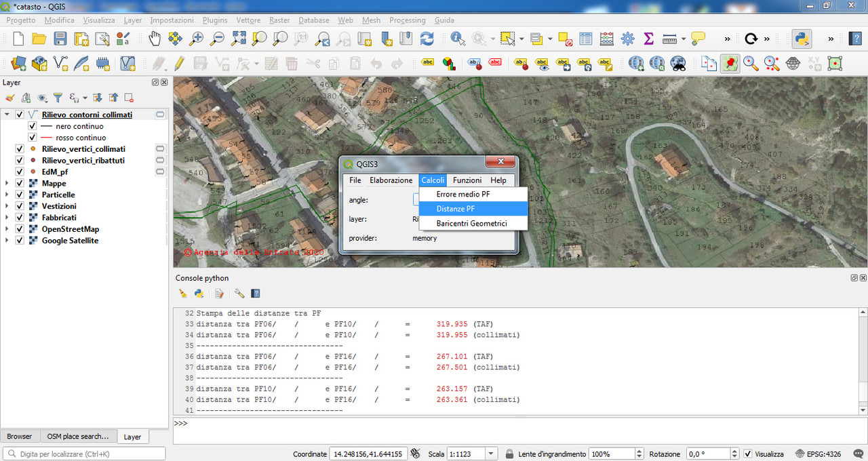Clear the Python console with the broom icon
The image size is (868, 461).
(x=183, y=294)
